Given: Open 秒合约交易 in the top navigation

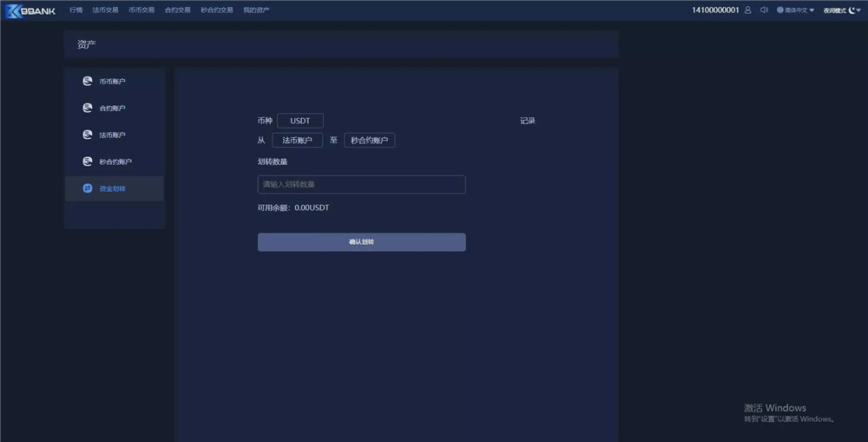Looking at the screenshot, I should [x=216, y=10].
